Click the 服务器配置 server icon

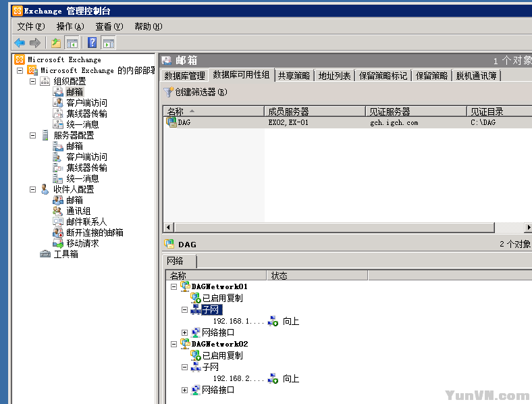pyautogui.click(x=45, y=135)
